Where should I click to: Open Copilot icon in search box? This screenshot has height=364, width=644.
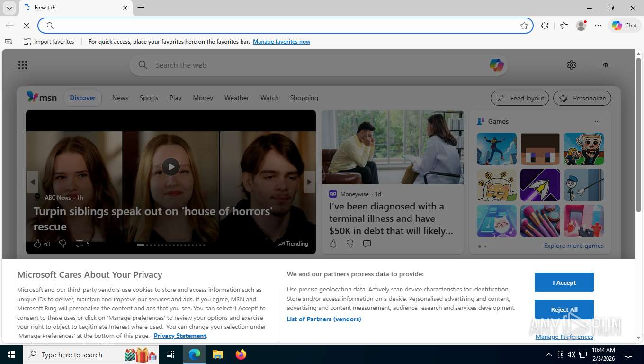496,65
